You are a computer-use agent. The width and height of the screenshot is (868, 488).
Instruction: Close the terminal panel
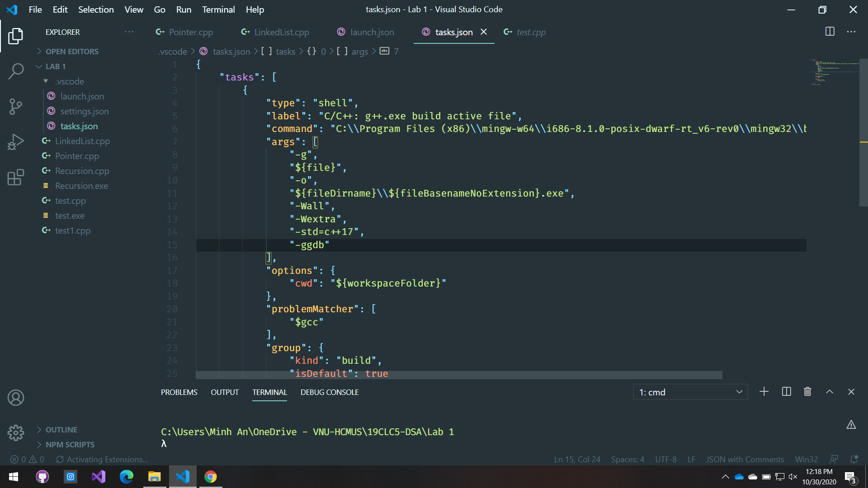(x=851, y=392)
